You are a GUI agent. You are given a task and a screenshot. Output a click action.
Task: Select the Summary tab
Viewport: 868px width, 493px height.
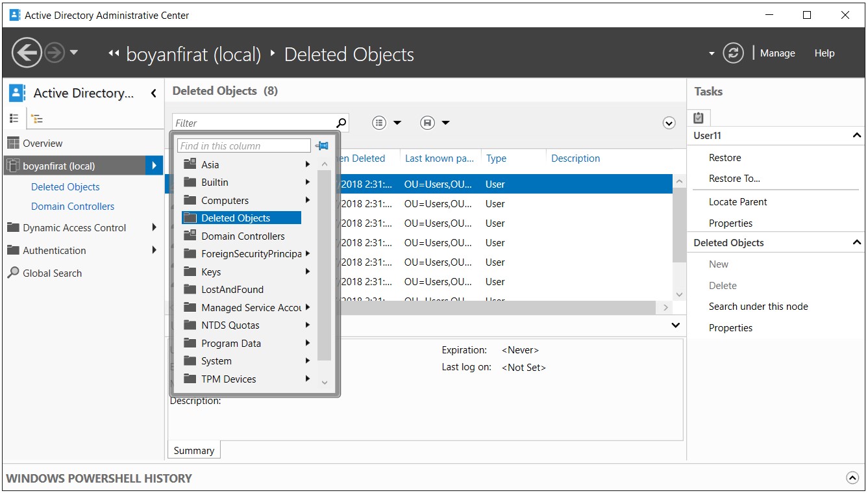(x=193, y=450)
